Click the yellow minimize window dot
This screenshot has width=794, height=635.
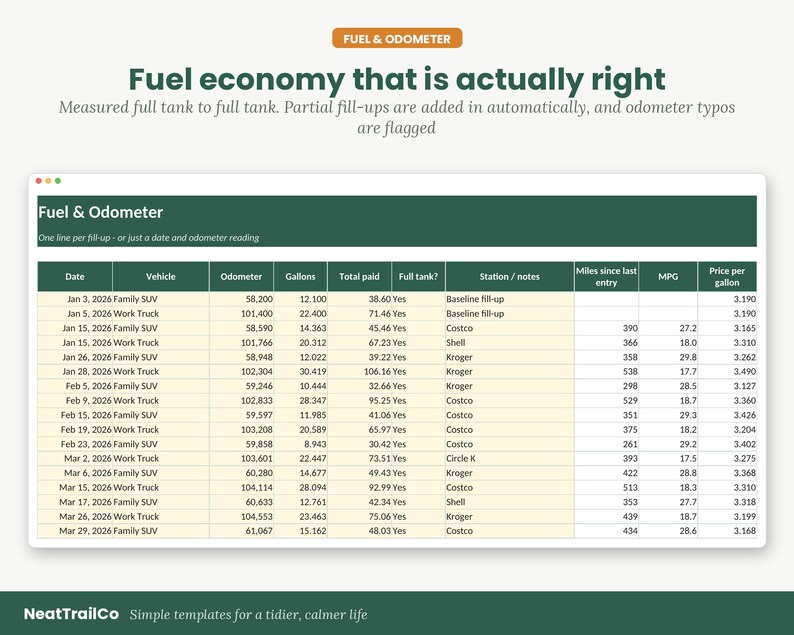[x=48, y=181]
